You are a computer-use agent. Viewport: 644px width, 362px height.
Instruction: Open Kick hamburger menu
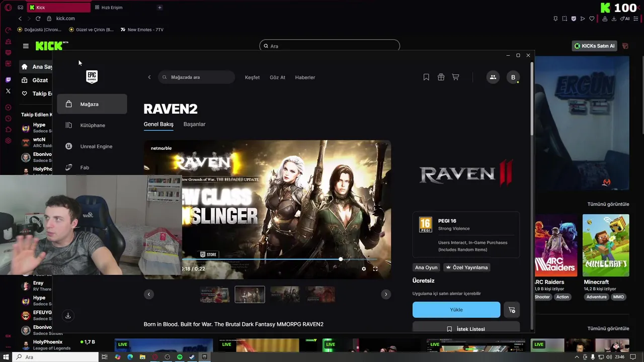(26, 46)
